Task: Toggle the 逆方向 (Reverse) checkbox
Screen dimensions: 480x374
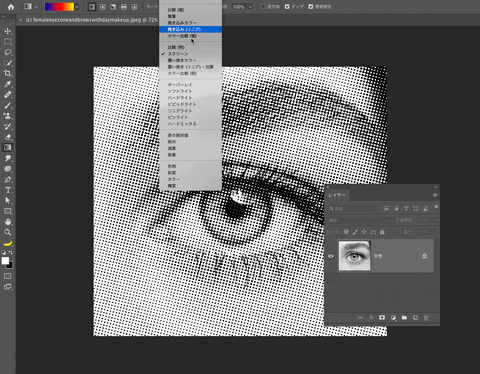Action: 263,7
